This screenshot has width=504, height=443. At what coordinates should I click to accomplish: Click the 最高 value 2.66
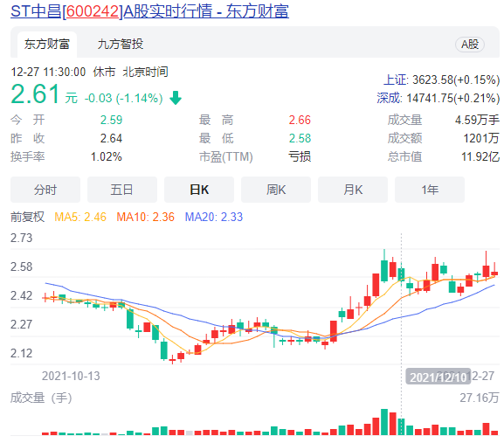pyautogui.click(x=300, y=120)
